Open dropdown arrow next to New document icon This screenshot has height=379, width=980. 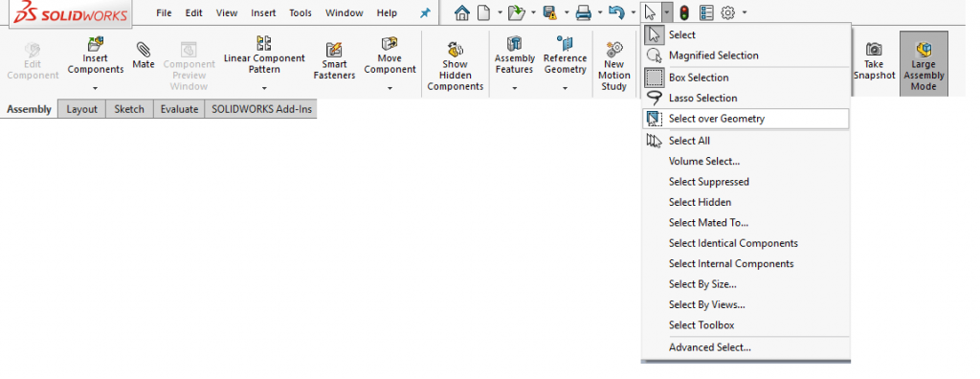pos(500,12)
